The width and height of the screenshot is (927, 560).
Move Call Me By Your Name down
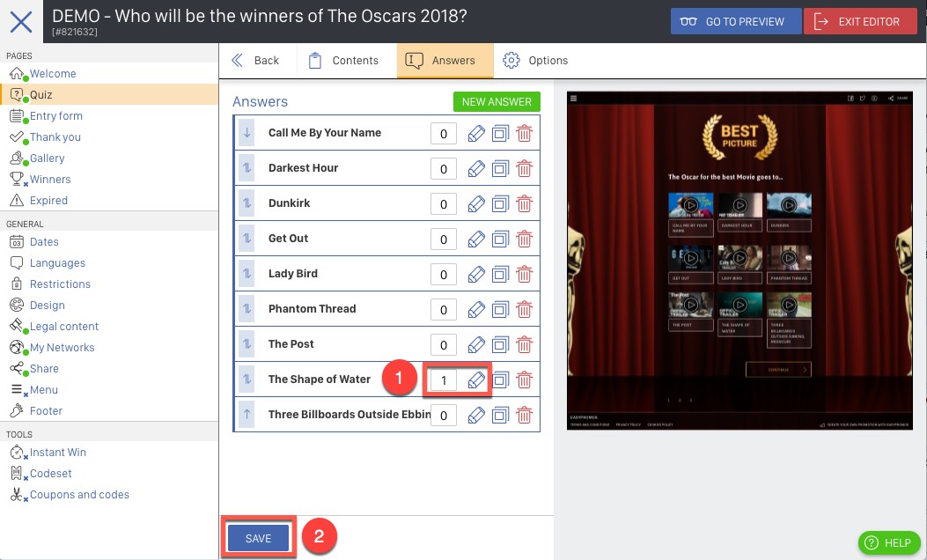(x=247, y=133)
